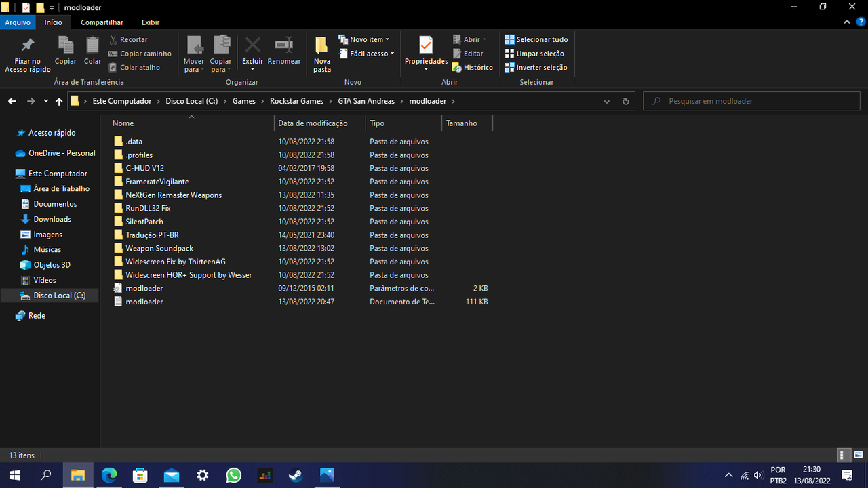Image resolution: width=868 pixels, height=488 pixels.
Task: Select Este Computador in navigation pane
Action: tap(58, 174)
